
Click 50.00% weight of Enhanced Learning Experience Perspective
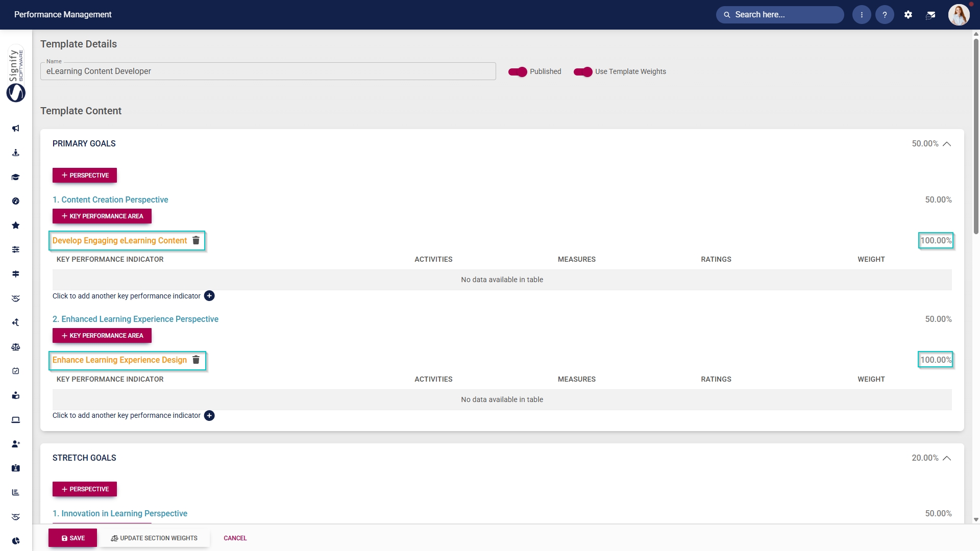938,319
